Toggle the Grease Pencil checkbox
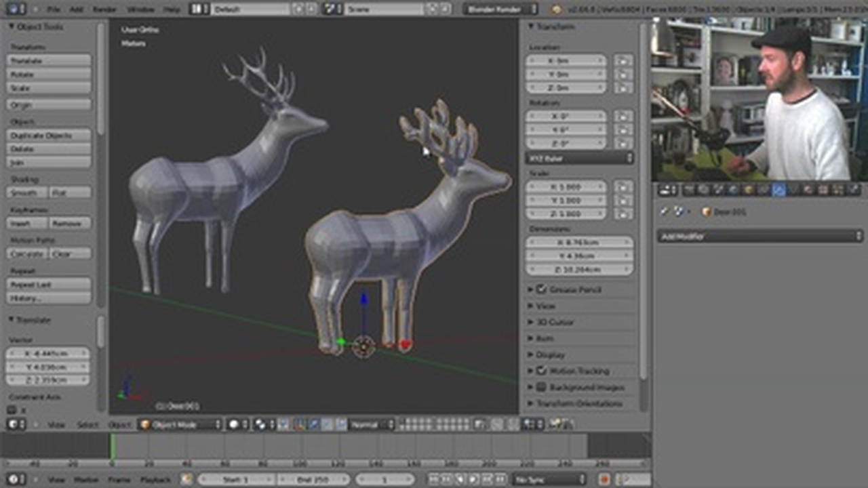The image size is (868, 488). point(541,289)
